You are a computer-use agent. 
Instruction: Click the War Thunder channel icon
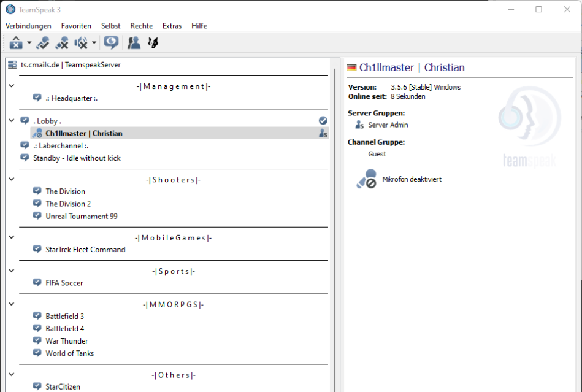click(37, 340)
